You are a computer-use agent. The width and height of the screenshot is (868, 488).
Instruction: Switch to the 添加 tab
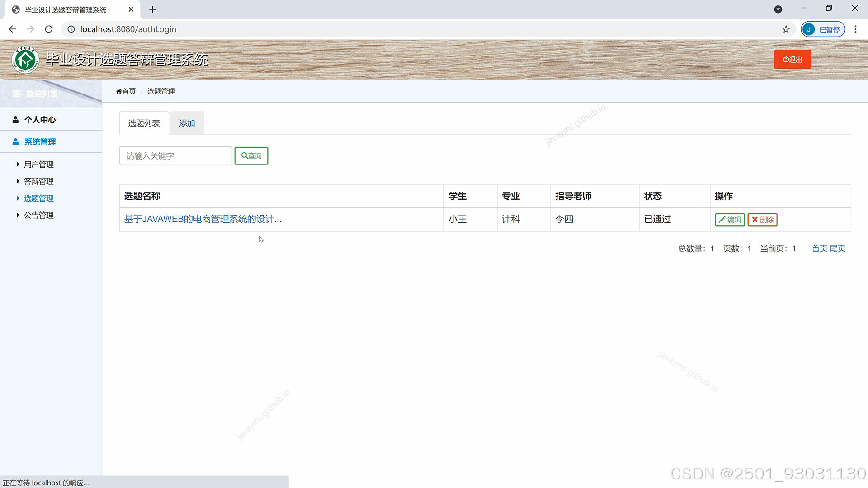point(187,123)
